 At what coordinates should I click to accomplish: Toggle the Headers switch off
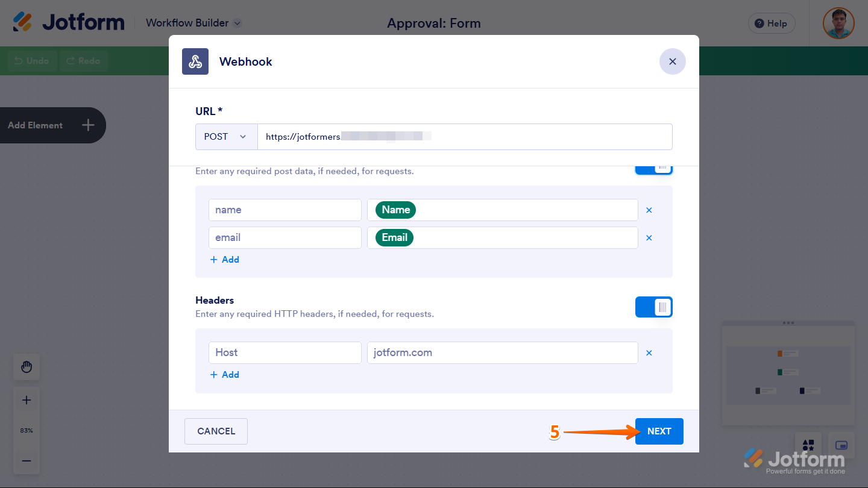[x=653, y=307]
